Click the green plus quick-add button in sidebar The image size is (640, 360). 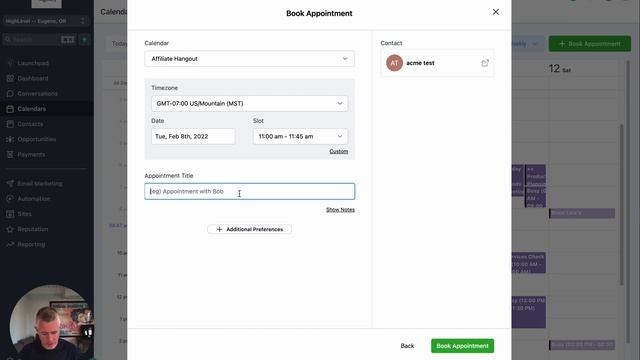click(x=84, y=40)
